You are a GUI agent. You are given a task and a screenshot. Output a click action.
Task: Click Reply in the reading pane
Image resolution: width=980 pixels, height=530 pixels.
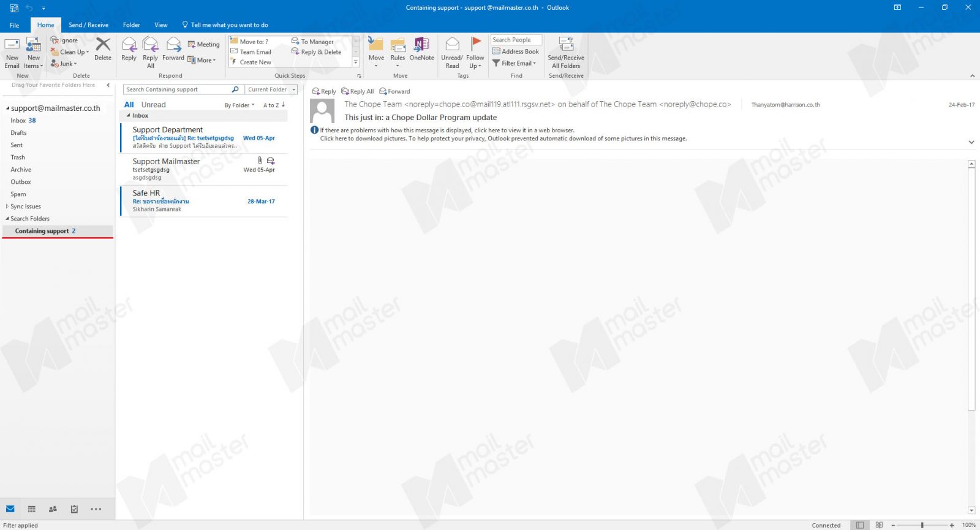point(324,91)
